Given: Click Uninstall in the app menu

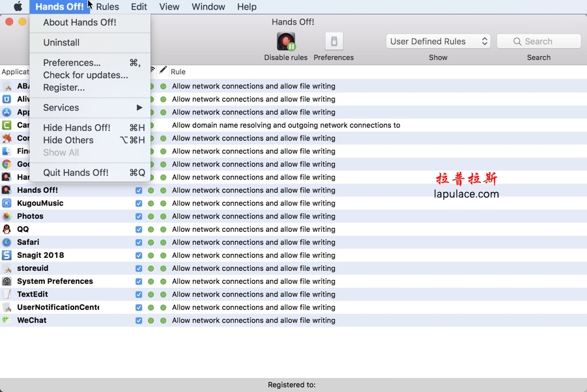Looking at the screenshot, I should click(61, 42).
